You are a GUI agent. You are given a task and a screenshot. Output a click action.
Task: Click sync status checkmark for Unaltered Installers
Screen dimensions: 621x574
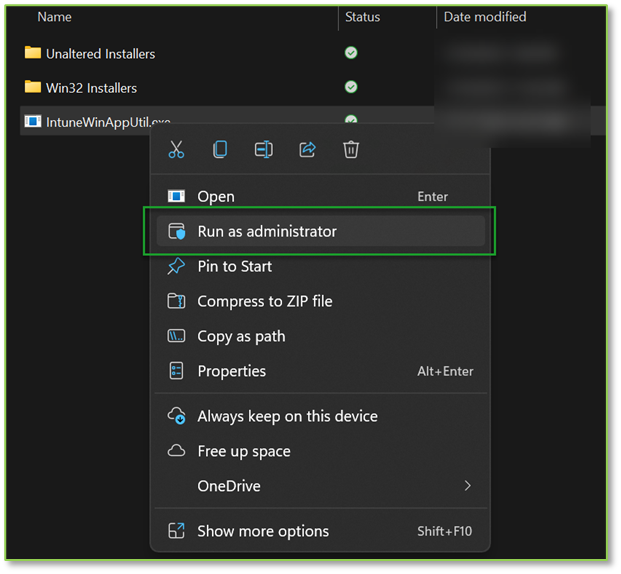(x=351, y=53)
